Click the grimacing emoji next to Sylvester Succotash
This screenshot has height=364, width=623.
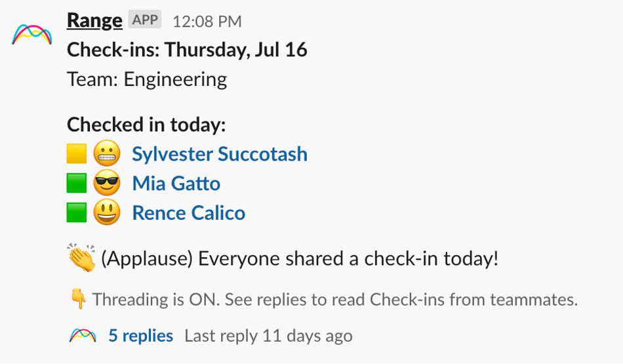coord(107,154)
